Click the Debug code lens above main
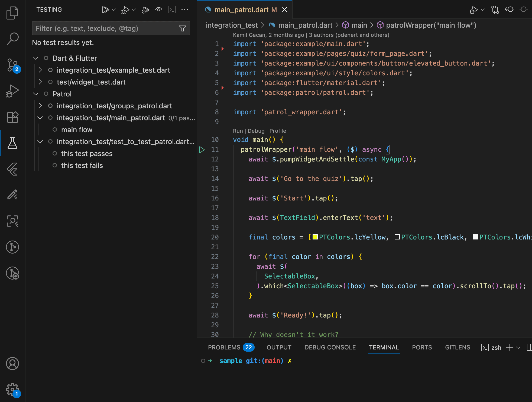This screenshot has height=402, width=532. tap(255, 131)
